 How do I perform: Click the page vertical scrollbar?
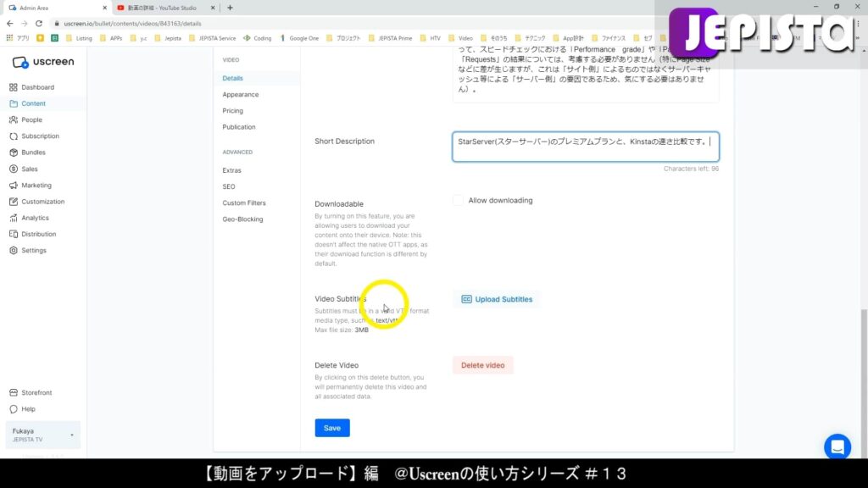pyautogui.click(x=864, y=382)
